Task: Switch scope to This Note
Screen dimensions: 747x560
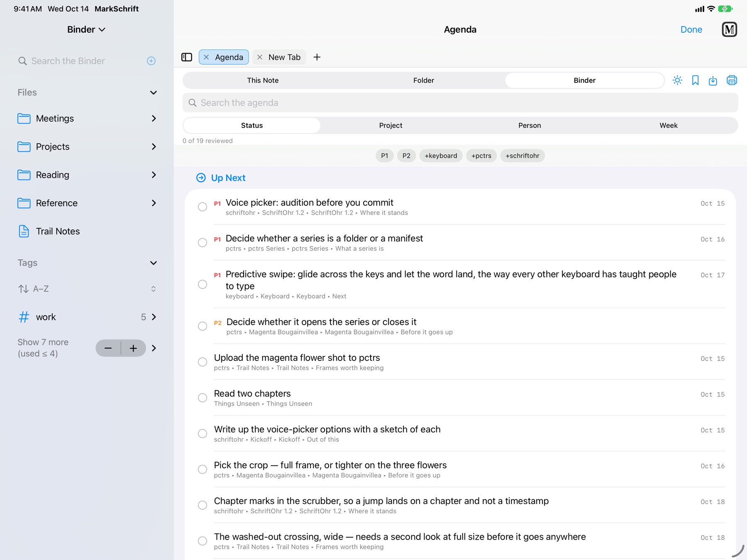Action: (263, 80)
